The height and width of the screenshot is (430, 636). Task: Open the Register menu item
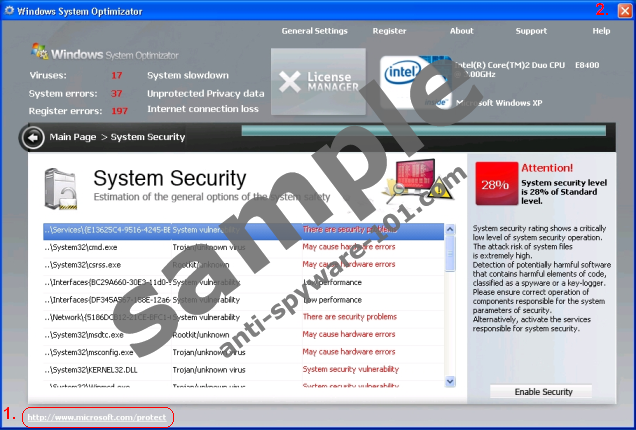click(x=389, y=31)
